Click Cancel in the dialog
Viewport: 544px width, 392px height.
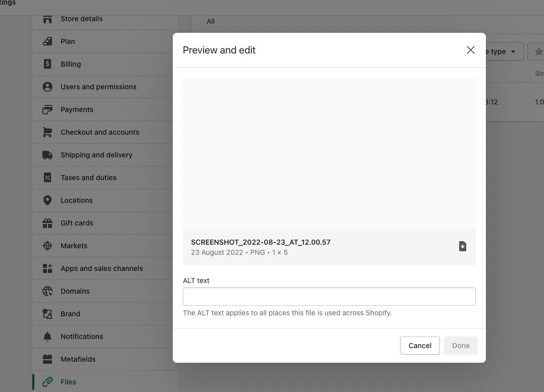[x=420, y=346]
